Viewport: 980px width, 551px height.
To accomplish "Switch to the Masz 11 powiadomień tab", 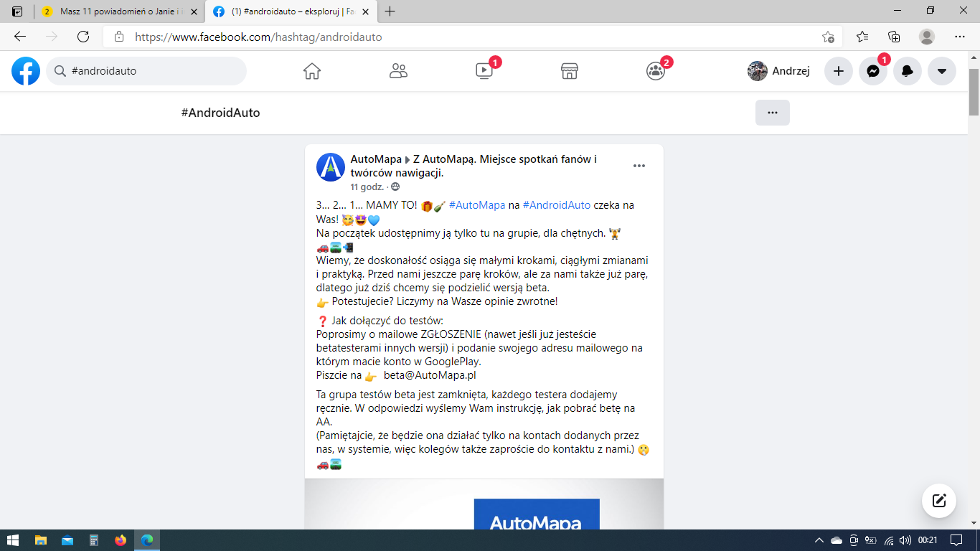I will tap(118, 11).
